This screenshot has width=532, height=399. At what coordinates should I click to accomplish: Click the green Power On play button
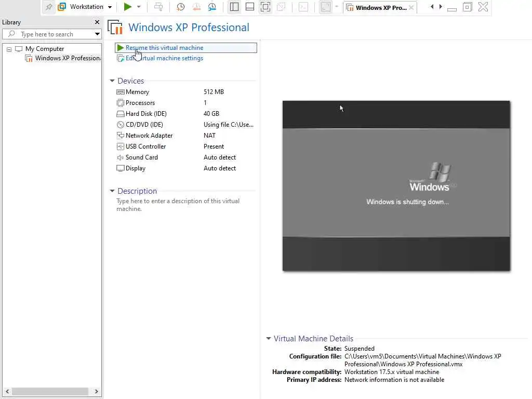click(x=128, y=7)
